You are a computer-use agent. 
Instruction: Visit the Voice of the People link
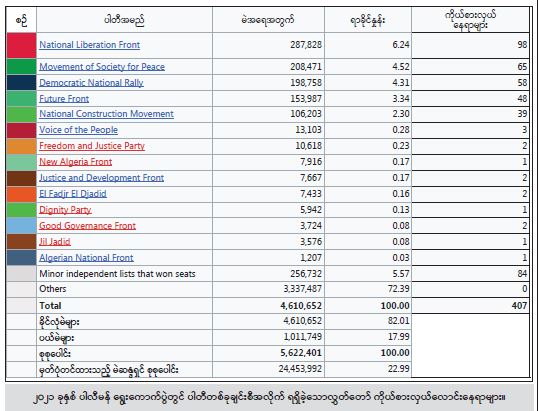tap(79, 130)
